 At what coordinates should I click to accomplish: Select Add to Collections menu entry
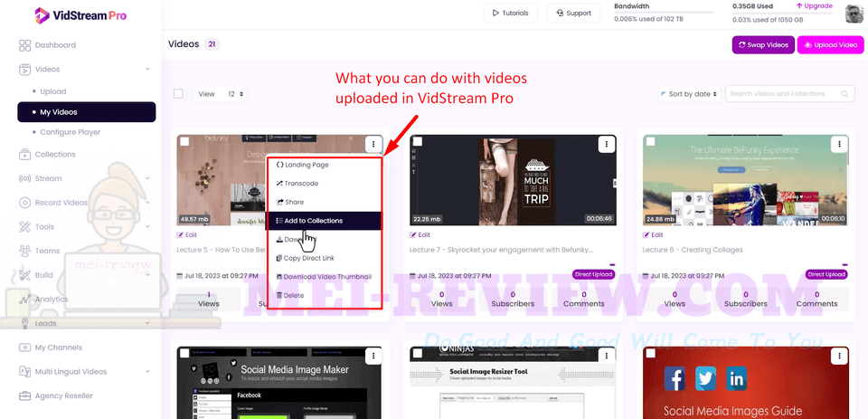click(x=324, y=221)
